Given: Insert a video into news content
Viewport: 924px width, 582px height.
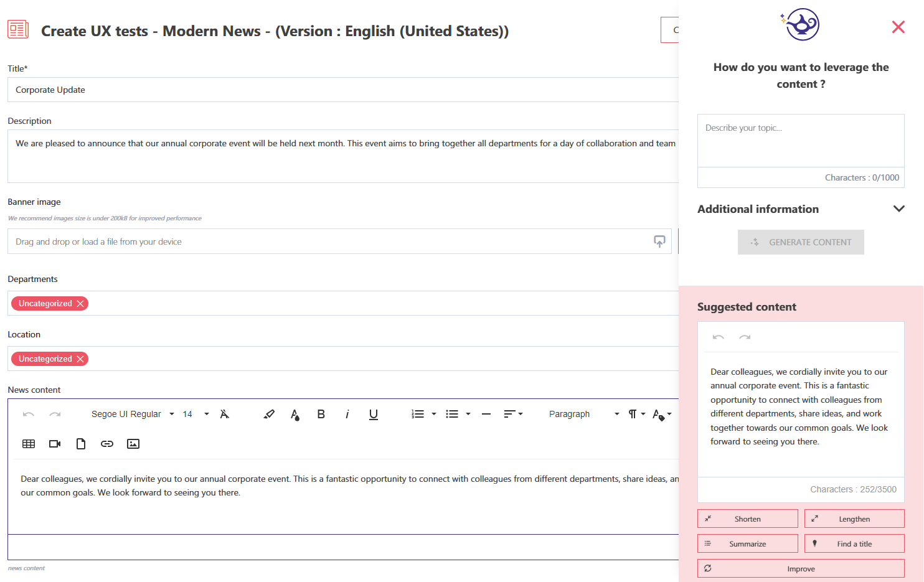Looking at the screenshot, I should tap(55, 444).
